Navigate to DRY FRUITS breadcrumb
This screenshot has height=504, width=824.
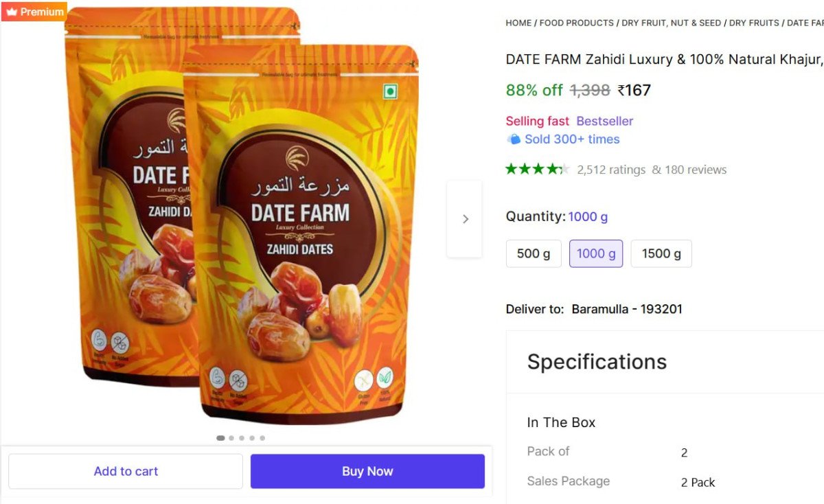click(754, 23)
